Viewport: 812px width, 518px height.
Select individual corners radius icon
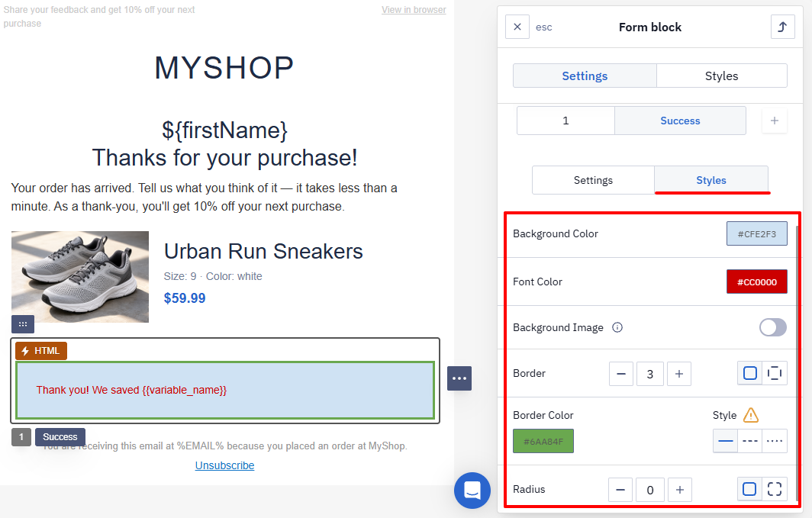click(x=775, y=489)
